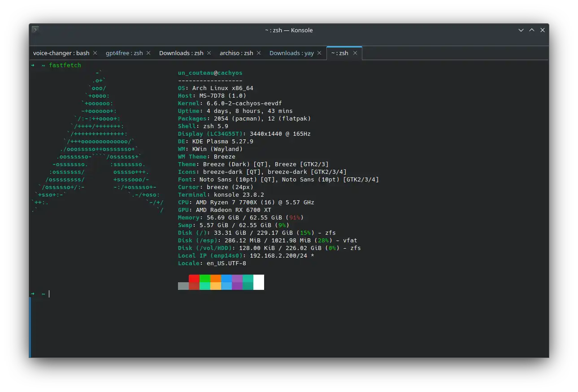Open the Downloads : zsh tab
This screenshot has width=578, height=392.
181,53
